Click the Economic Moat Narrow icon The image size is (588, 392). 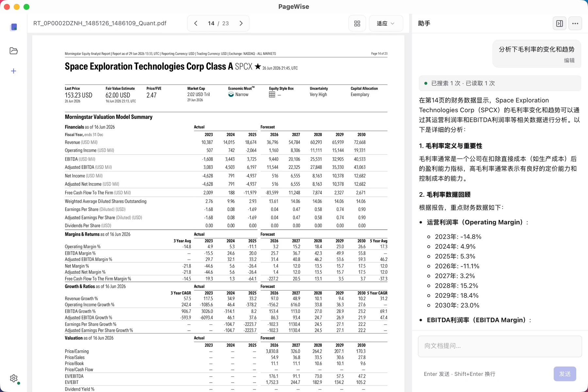coord(231,94)
